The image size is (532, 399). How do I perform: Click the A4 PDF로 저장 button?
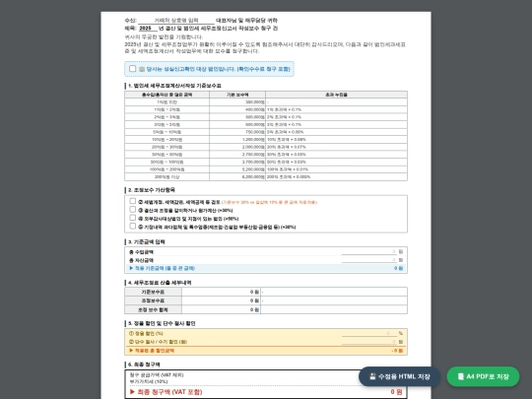click(x=483, y=376)
